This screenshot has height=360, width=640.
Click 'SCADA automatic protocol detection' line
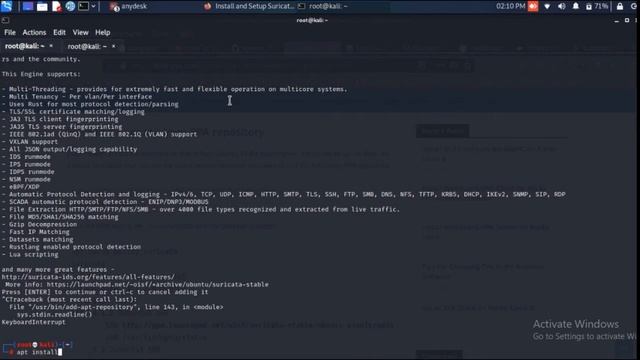point(105,202)
